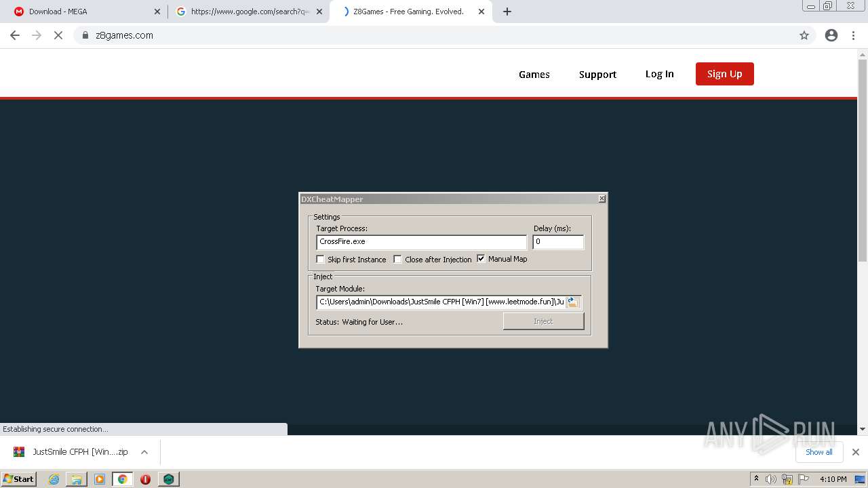Browse for target module file icon
868x488 pixels.
[x=573, y=302]
